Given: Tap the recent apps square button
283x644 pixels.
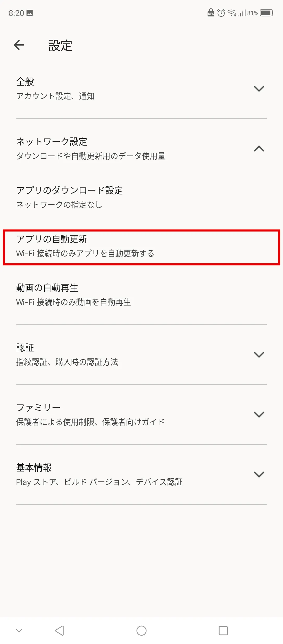Looking at the screenshot, I should click(223, 631).
